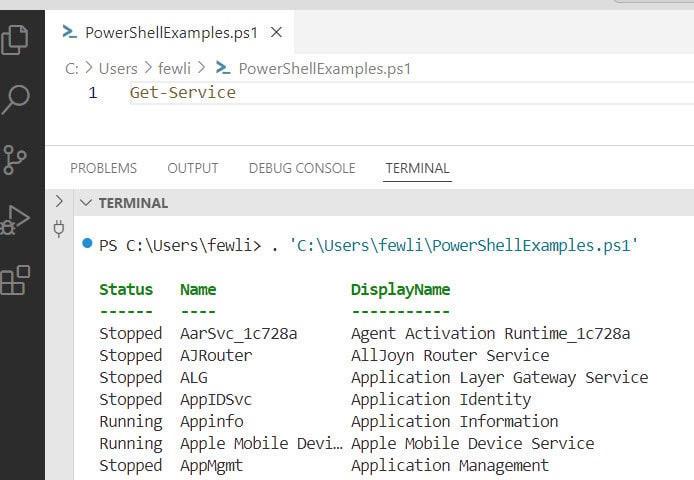Click Appinfo service name
Screen dimensions: 694x480
pos(212,422)
